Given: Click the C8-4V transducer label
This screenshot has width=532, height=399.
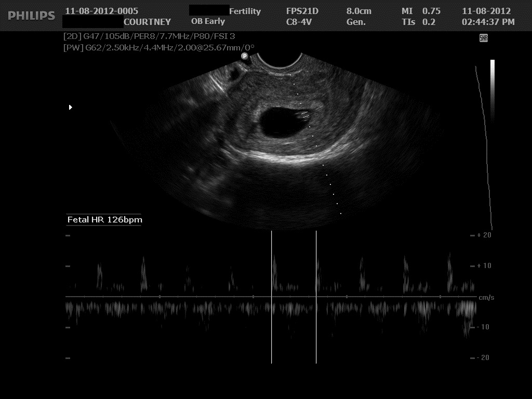Looking at the screenshot, I should 303,22.
